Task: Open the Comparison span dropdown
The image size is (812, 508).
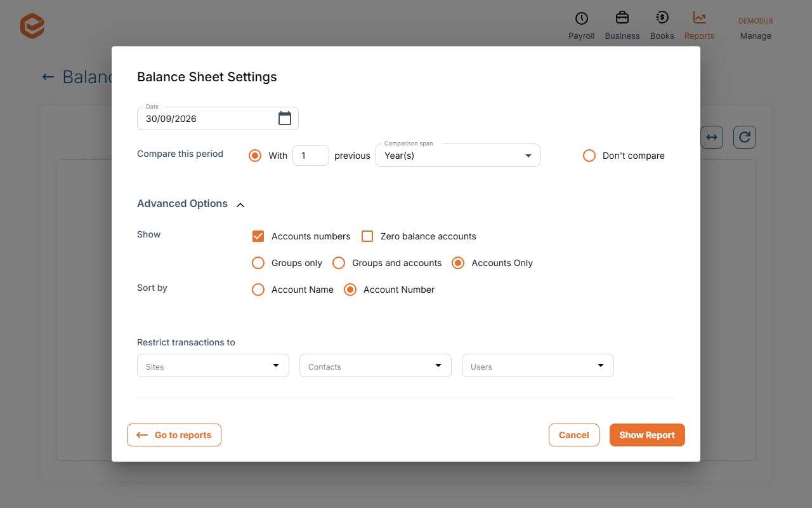Action: 458,156
